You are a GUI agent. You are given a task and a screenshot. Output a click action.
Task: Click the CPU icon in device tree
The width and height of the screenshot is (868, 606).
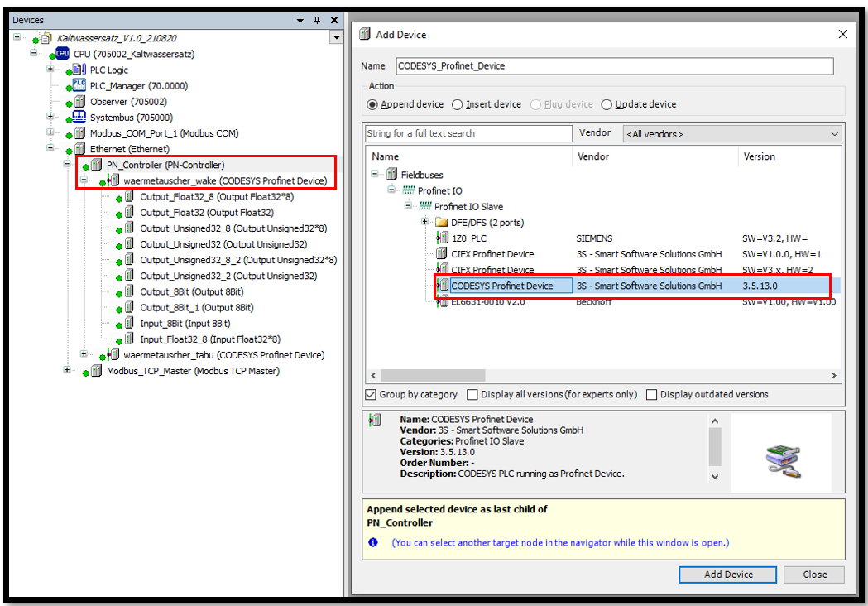point(63,54)
